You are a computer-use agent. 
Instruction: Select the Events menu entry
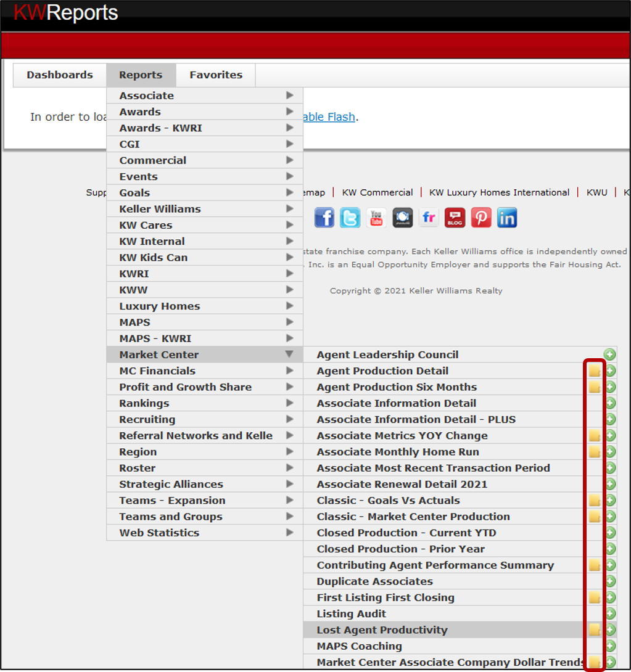pos(205,176)
